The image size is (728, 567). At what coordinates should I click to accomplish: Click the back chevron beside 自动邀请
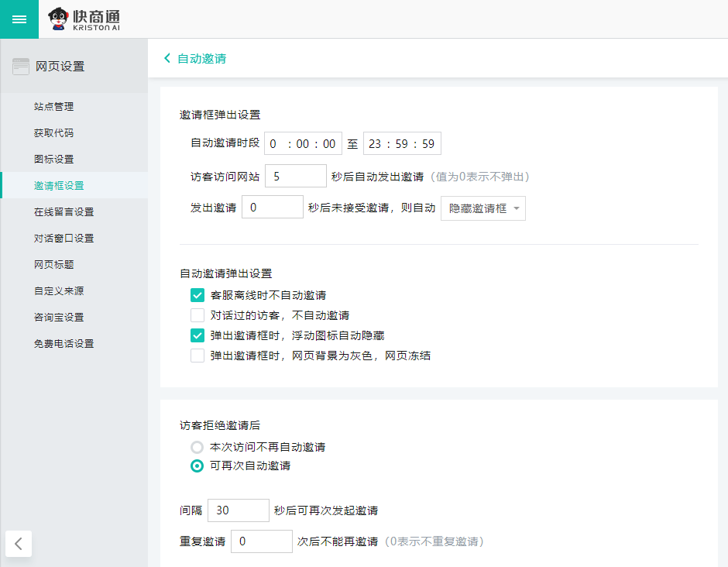point(167,58)
